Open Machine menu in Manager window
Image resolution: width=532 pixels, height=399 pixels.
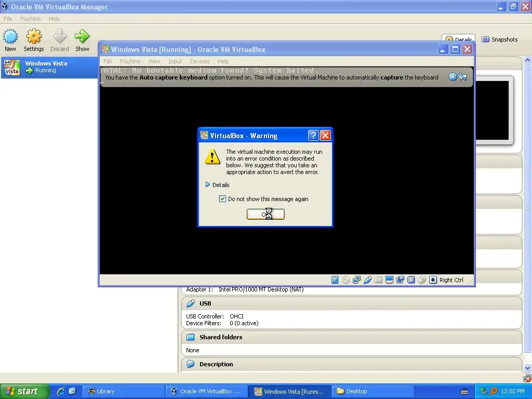click(x=30, y=19)
